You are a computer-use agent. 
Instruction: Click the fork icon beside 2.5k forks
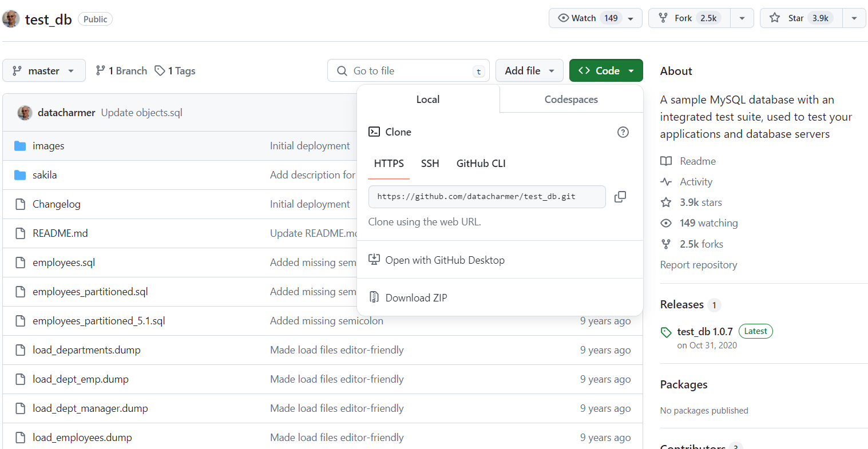click(666, 244)
